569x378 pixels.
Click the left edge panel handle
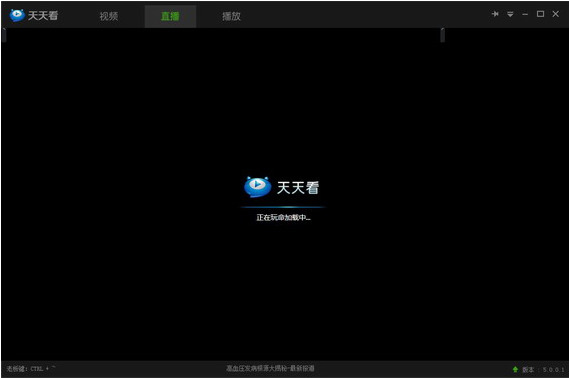[4, 35]
